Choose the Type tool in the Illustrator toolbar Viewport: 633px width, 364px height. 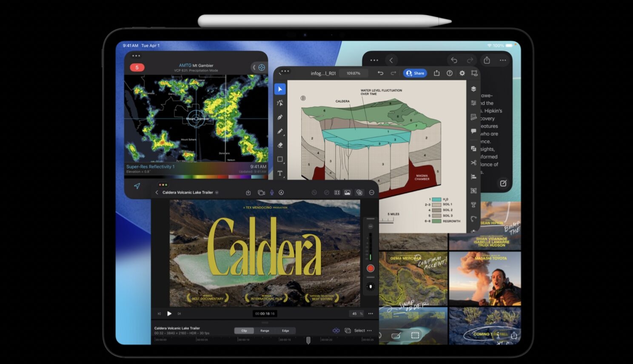(280, 173)
